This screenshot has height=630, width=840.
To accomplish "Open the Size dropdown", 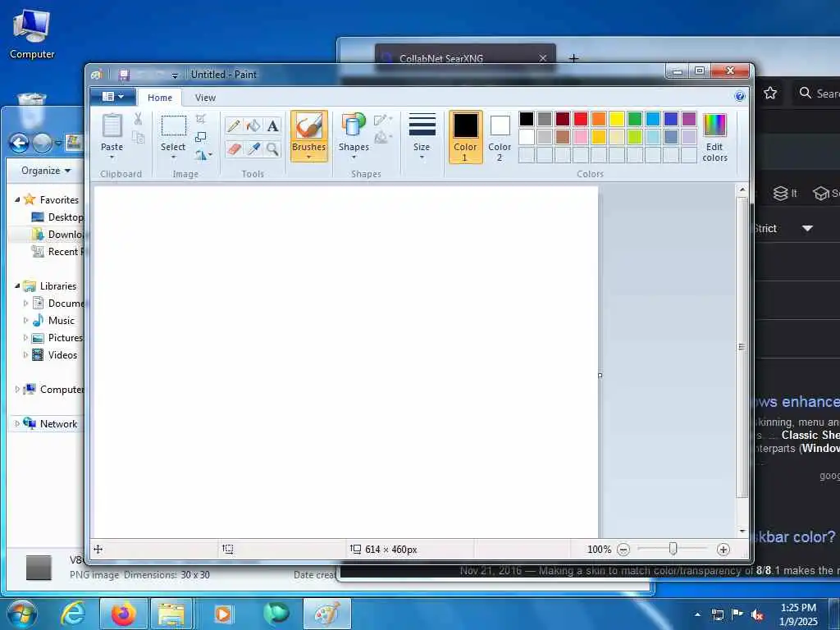I will tap(422, 136).
